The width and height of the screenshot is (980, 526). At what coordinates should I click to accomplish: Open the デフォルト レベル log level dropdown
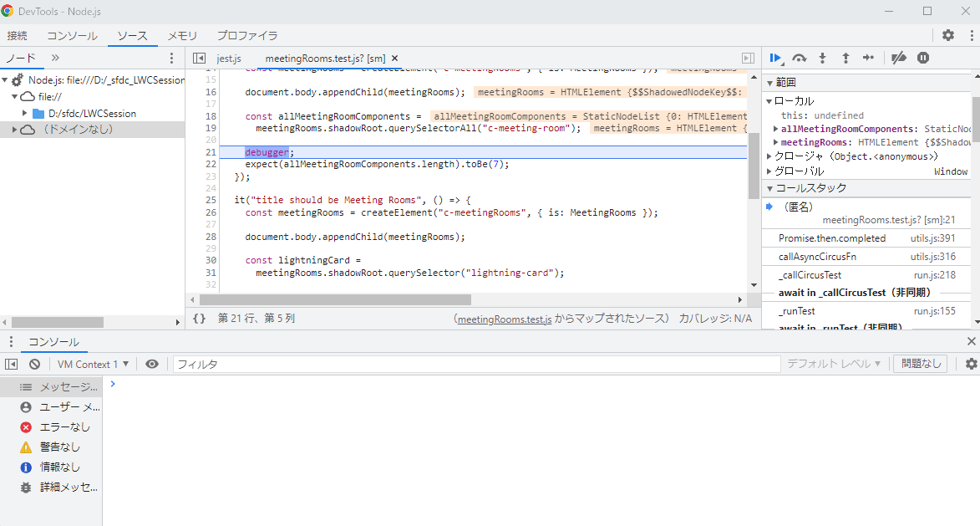[834, 364]
